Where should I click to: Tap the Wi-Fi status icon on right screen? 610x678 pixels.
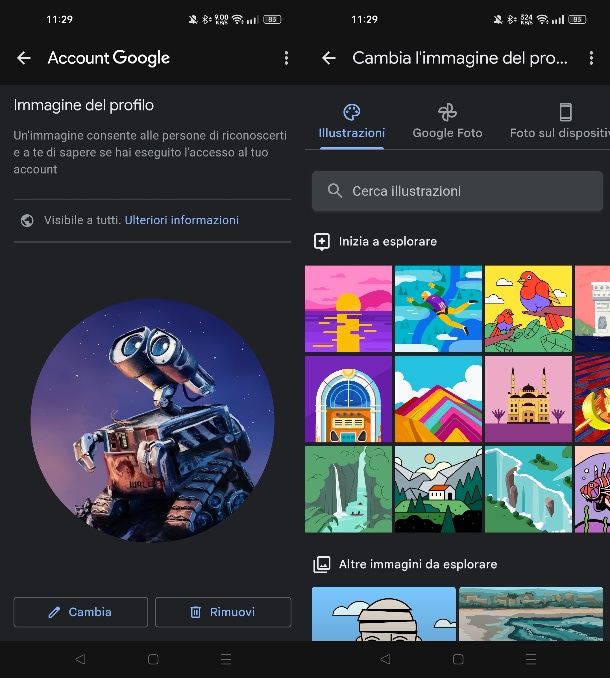tap(542, 19)
